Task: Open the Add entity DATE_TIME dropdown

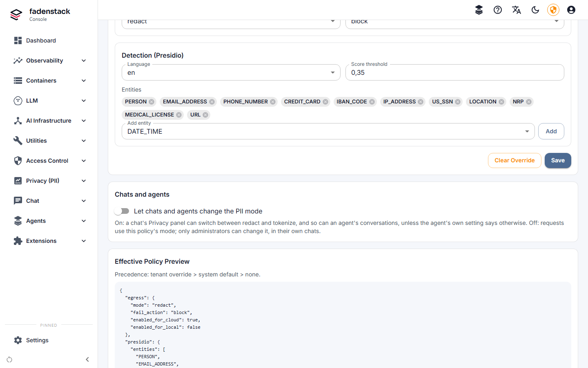Action: 328,131
